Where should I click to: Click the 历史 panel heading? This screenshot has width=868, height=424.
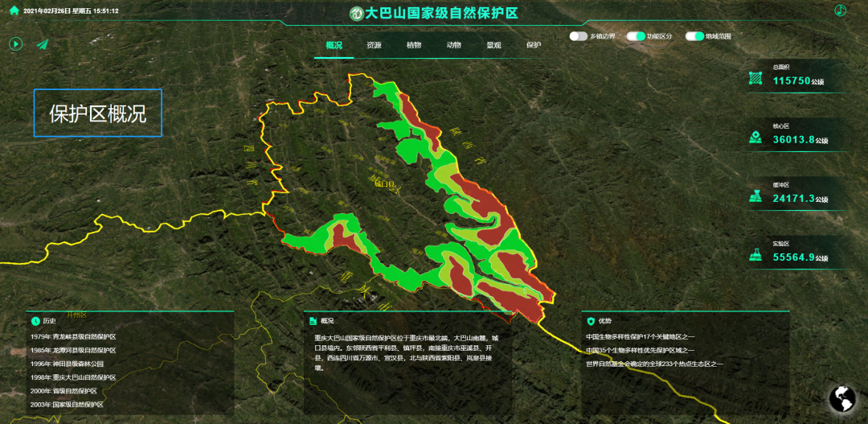[49, 320]
